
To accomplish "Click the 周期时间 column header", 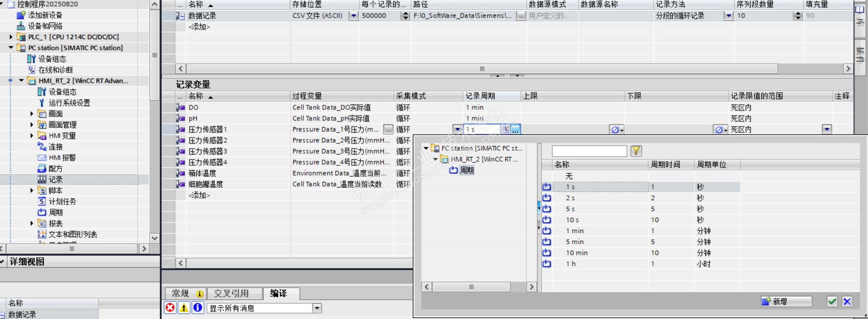I will (671, 165).
